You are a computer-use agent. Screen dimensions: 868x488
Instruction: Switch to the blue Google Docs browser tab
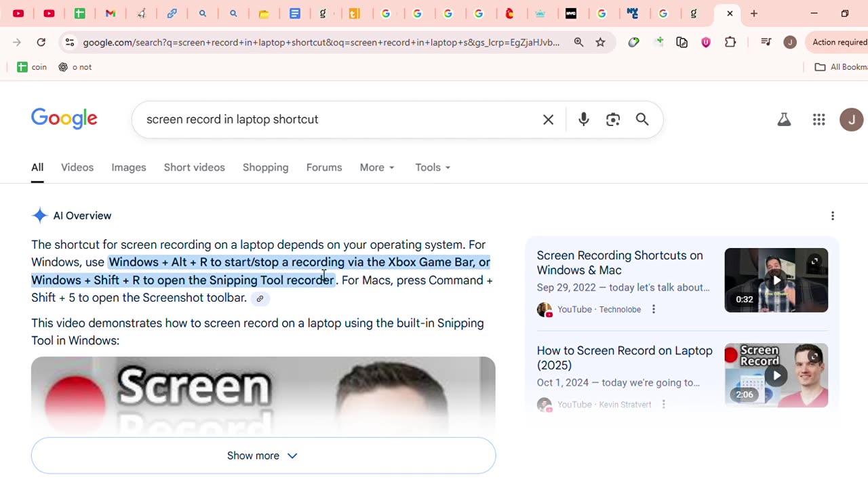tap(295, 14)
